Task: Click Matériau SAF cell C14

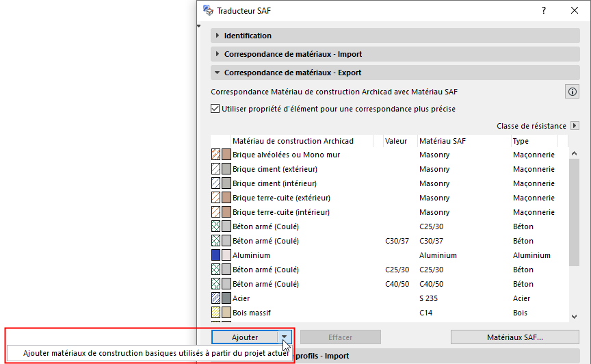Action: coord(425,312)
